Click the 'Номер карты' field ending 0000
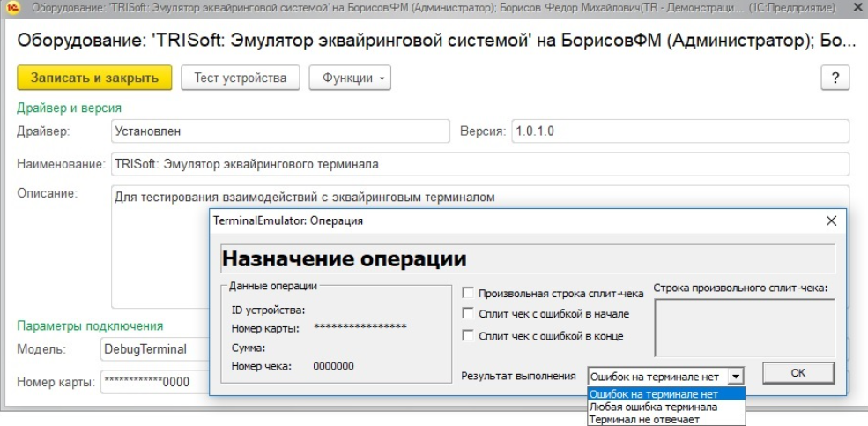 (155, 382)
